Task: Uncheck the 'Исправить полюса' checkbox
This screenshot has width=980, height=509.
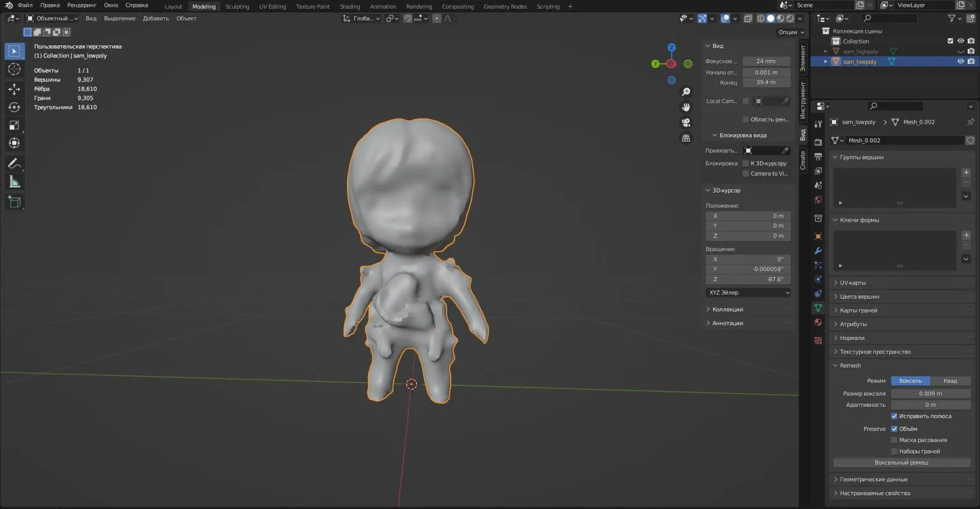Action: pos(894,416)
